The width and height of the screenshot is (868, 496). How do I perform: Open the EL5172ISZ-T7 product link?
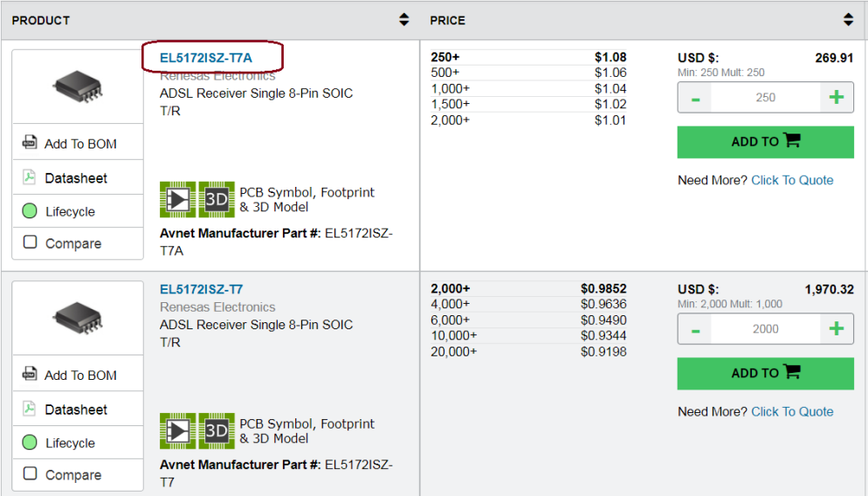201,289
